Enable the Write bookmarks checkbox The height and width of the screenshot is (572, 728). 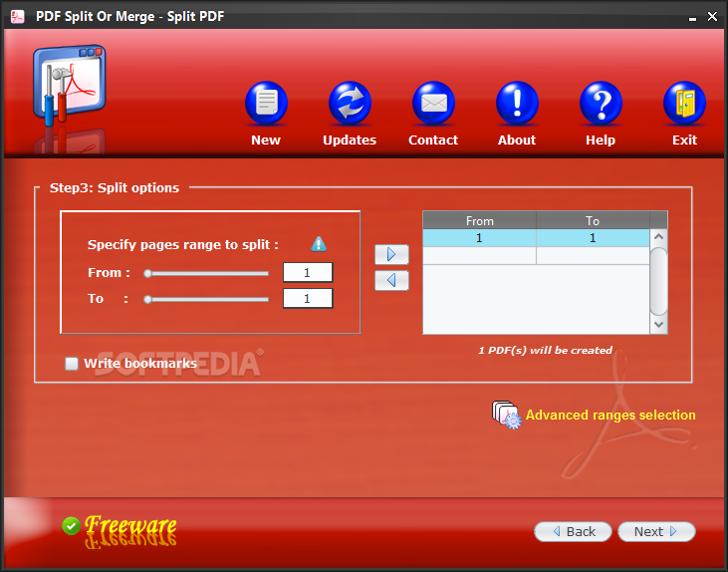click(x=72, y=364)
